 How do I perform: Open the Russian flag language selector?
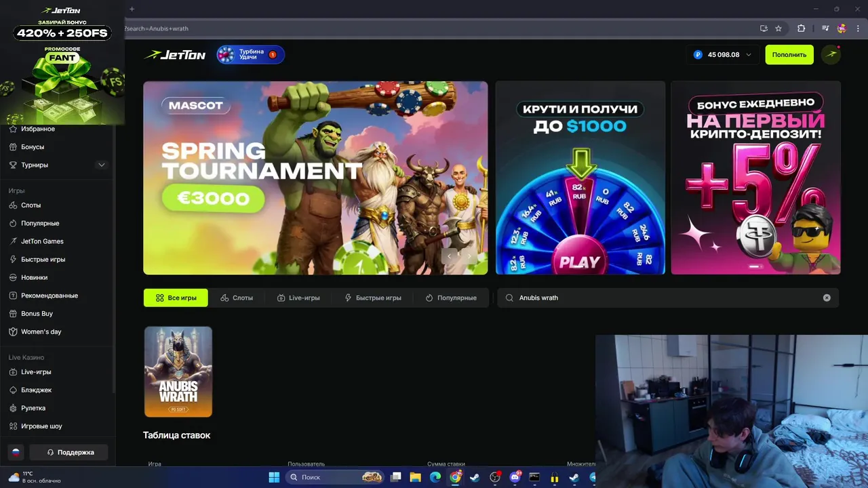tap(16, 452)
